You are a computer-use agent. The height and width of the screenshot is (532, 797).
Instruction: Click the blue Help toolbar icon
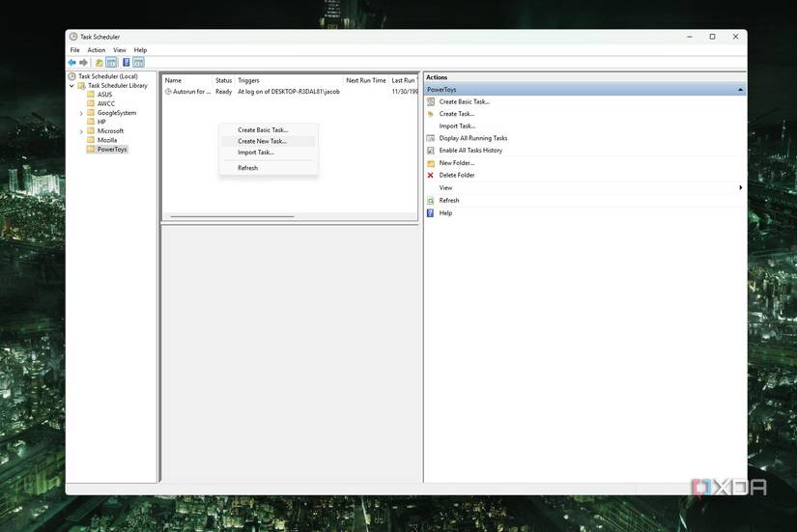126,63
